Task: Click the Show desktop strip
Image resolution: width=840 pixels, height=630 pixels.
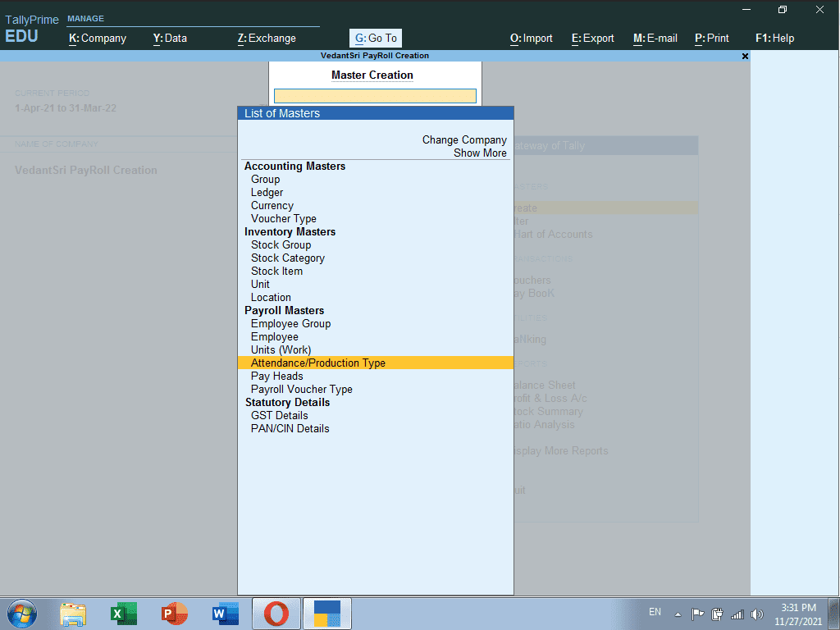Action: pyautogui.click(x=834, y=614)
